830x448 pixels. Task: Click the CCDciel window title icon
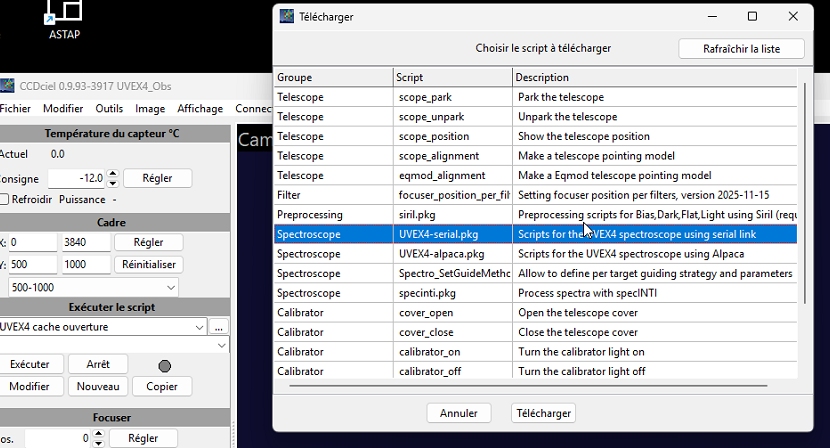pos(6,86)
